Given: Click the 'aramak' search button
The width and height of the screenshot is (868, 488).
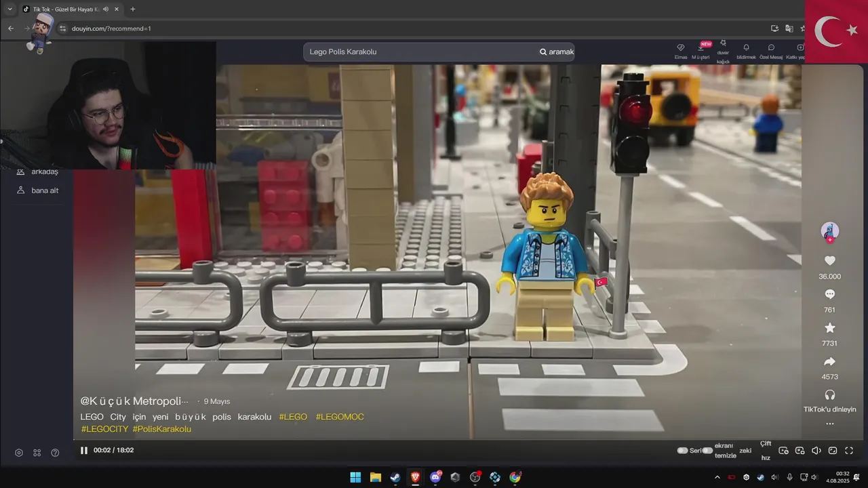Looking at the screenshot, I should [x=557, y=52].
